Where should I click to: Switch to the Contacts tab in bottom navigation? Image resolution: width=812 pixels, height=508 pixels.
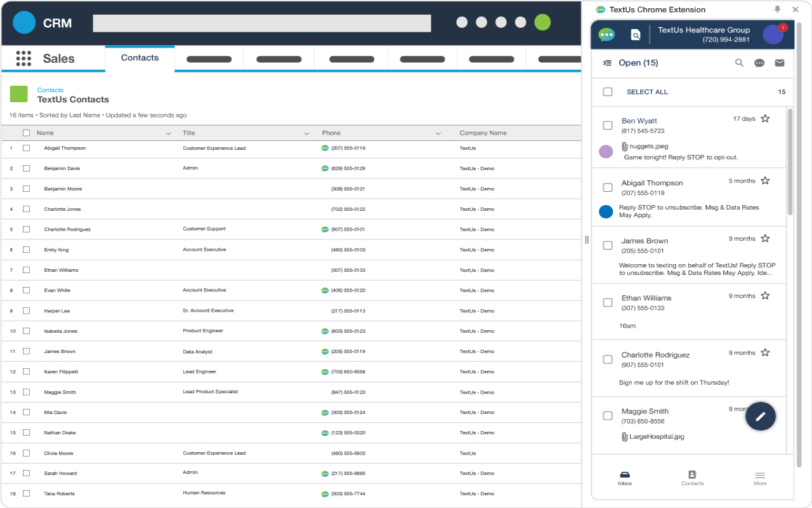pyautogui.click(x=692, y=478)
